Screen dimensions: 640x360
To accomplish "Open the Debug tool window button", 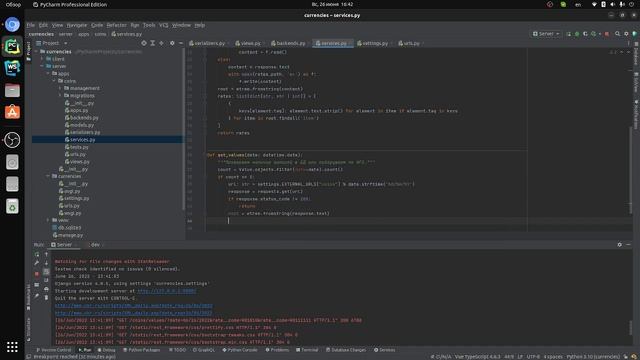I will [x=107, y=350].
